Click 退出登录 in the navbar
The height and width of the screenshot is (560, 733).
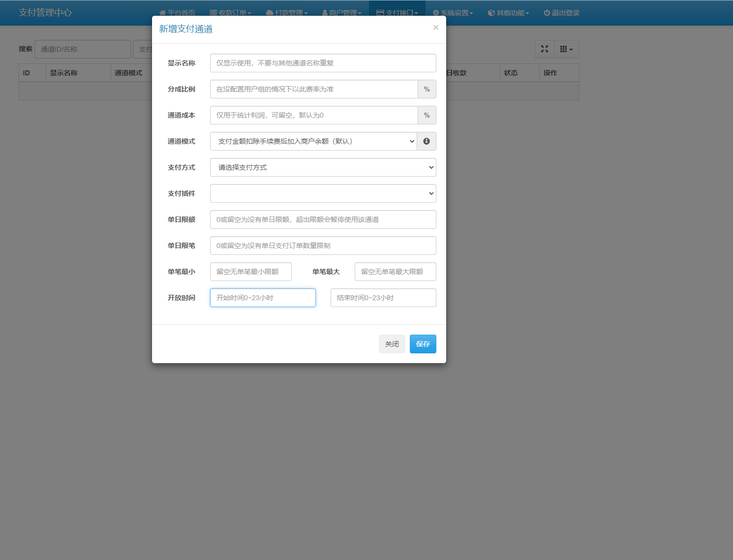point(561,13)
